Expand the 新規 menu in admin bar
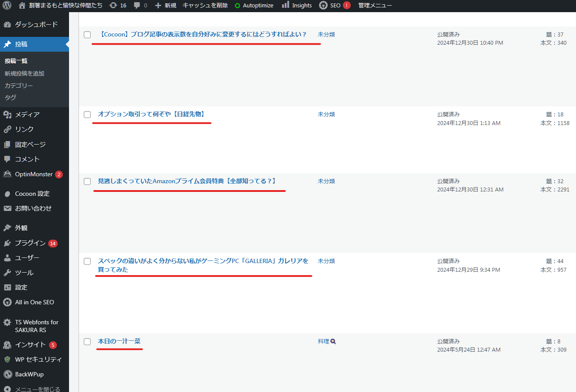This screenshot has height=392, width=576. 165,5
